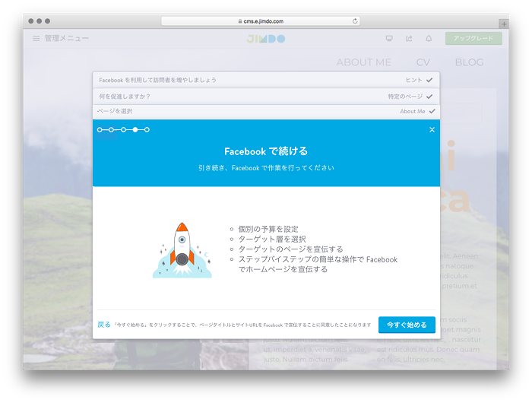Viewport: 532px width, 403px height.
Task: Select the last progress step dot
Action: coord(147,130)
